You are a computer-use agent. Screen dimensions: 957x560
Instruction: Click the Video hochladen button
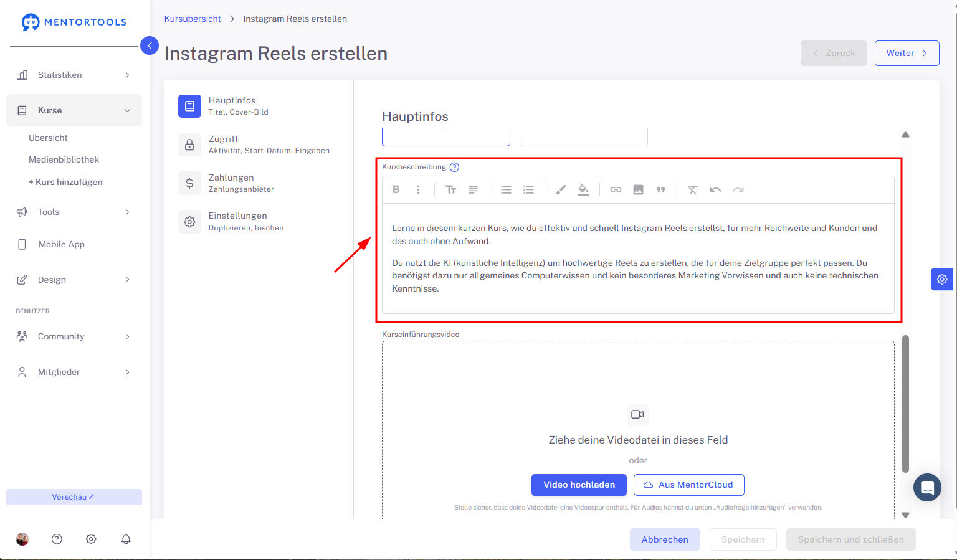tap(579, 485)
